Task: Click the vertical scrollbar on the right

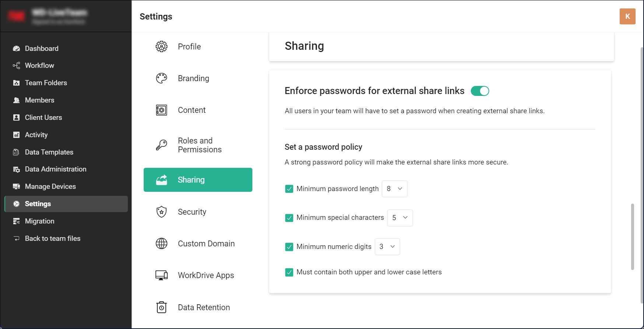Action: [632, 236]
